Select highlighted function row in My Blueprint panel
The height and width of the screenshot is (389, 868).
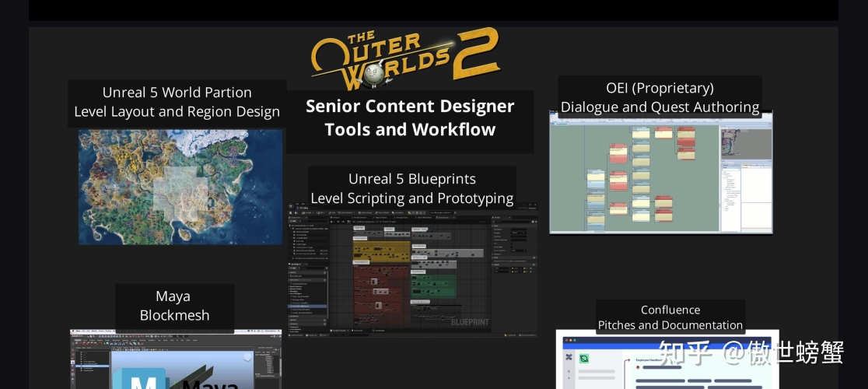(x=308, y=306)
